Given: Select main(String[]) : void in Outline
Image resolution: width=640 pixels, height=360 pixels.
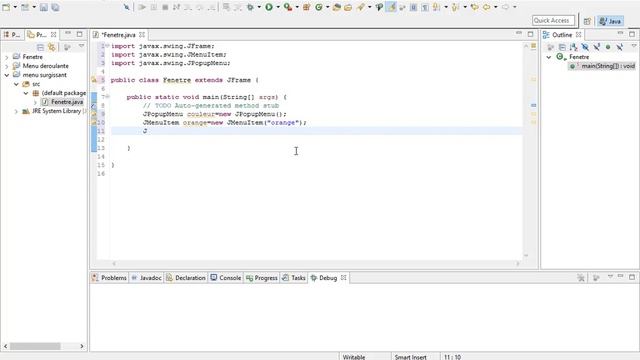Looking at the screenshot, I should tap(602, 66).
